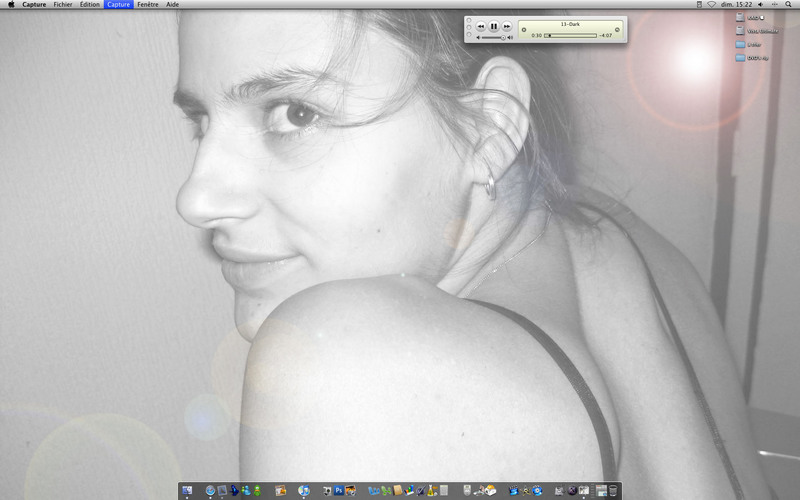
Task: Open the Fenêtre menu
Action: pyautogui.click(x=147, y=4)
